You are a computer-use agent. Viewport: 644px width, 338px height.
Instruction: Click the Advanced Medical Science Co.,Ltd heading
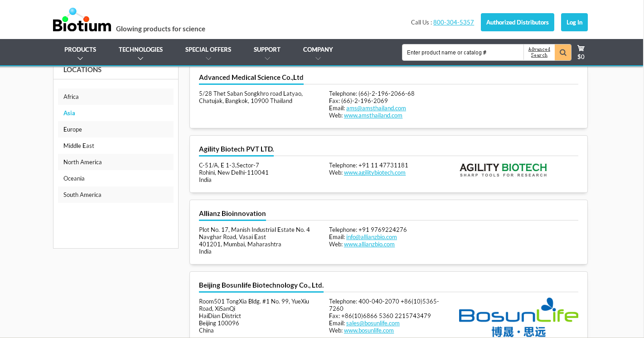(251, 78)
